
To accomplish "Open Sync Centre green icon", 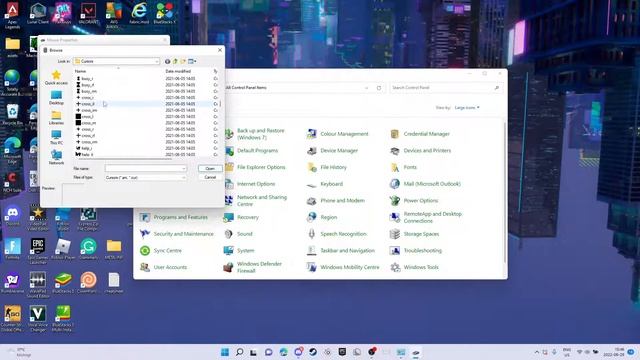I will [x=145, y=251].
